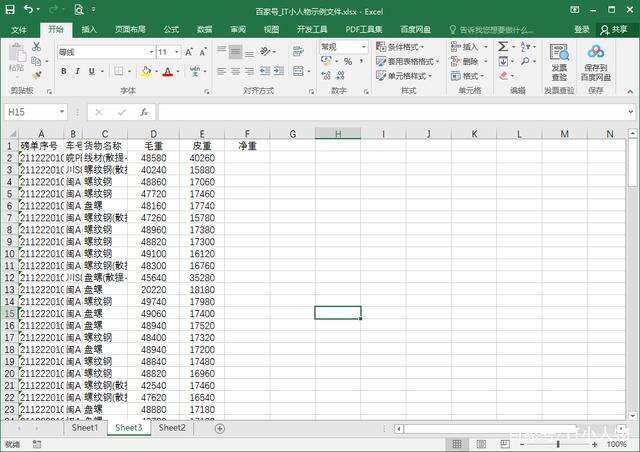Open the 文件 tab

click(19, 29)
